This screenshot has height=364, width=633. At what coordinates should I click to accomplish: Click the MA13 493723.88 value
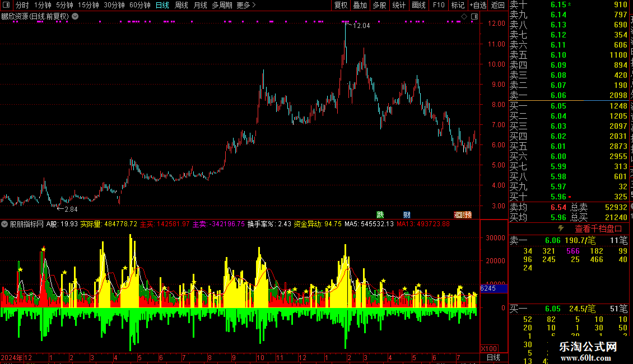423,224
